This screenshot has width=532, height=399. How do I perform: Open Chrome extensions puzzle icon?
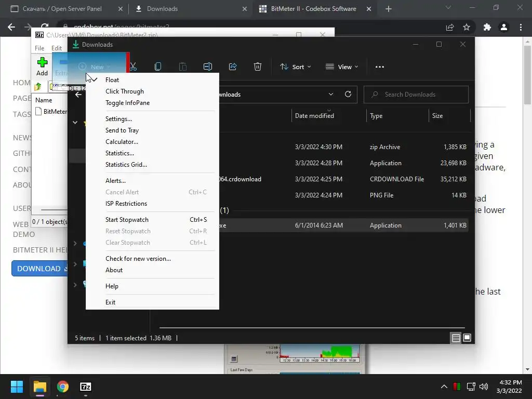click(487, 27)
